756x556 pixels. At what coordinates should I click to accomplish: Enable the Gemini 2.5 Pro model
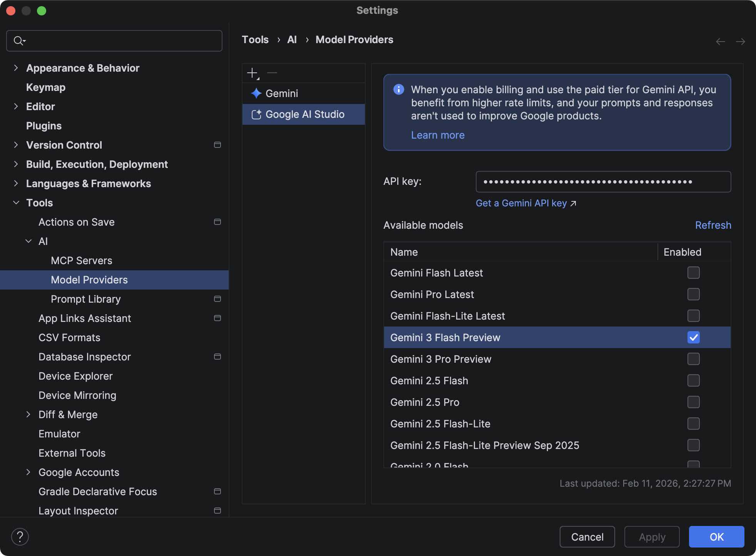pyautogui.click(x=693, y=402)
